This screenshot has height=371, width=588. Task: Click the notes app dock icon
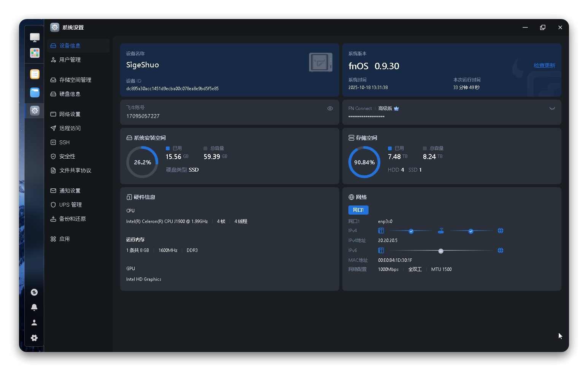[x=35, y=74]
